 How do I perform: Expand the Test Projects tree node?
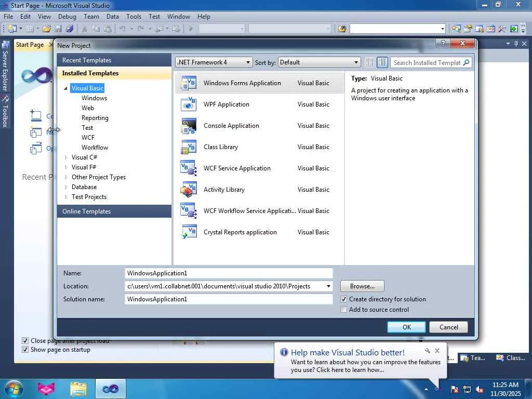coord(66,197)
